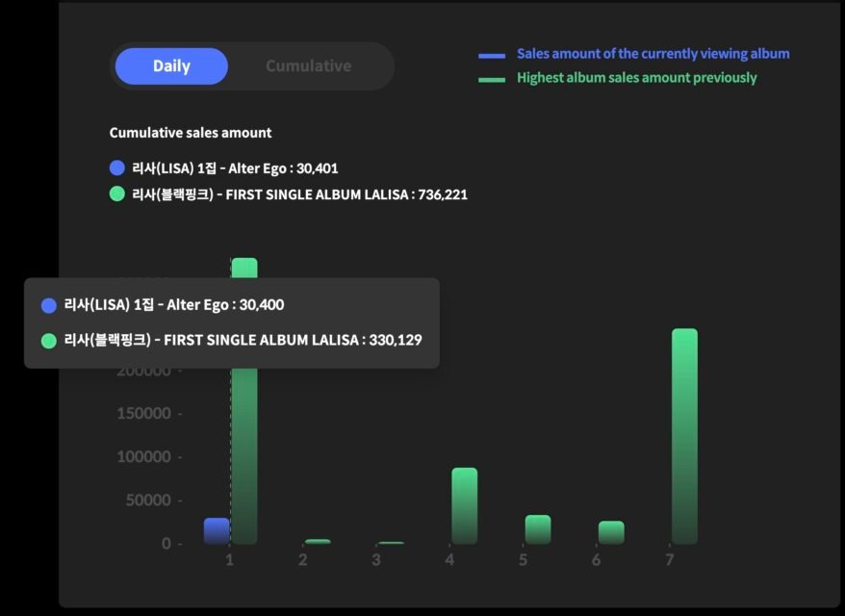
Task: Click the blue legend line for current album
Action: click(x=492, y=56)
